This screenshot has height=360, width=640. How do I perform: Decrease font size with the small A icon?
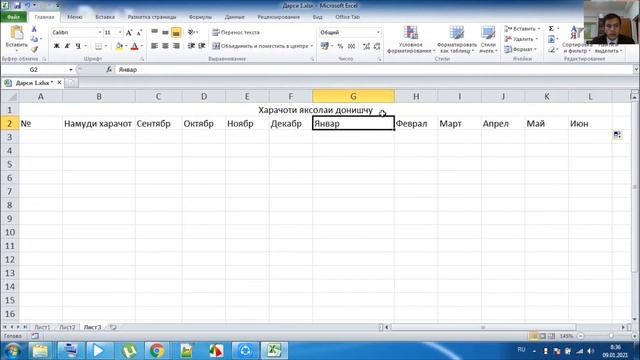[x=139, y=32]
